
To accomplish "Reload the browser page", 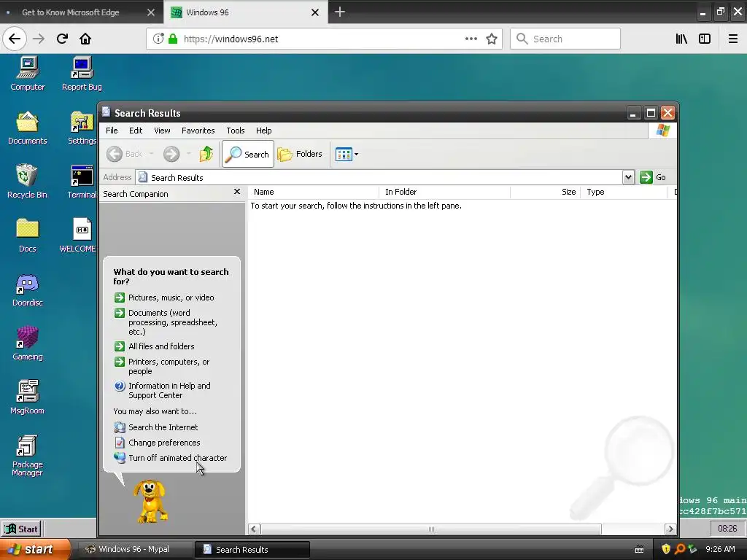I will [x=62, y=39].
